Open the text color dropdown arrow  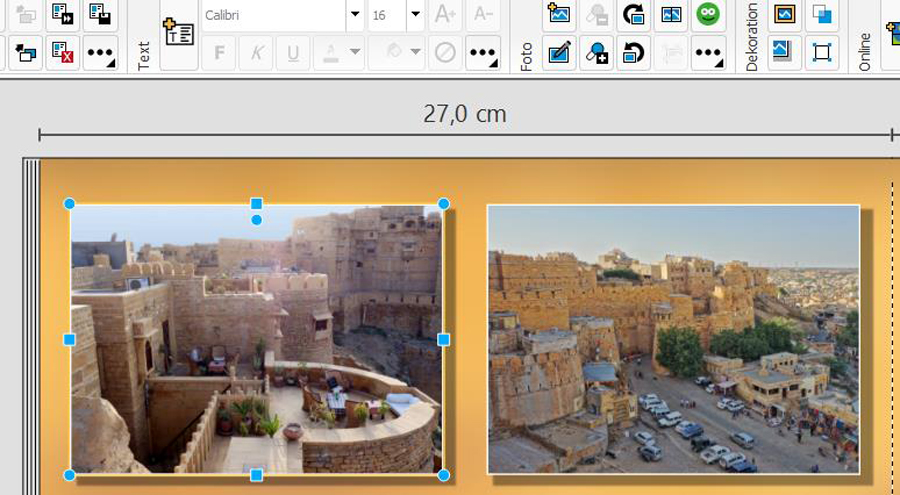click(355, 52)
